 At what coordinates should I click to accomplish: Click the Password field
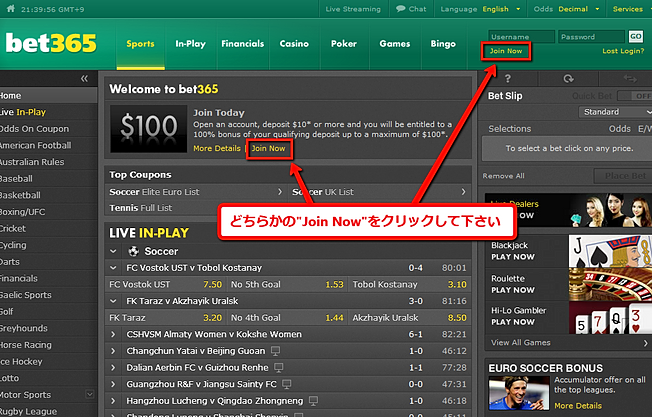point(591,37)
